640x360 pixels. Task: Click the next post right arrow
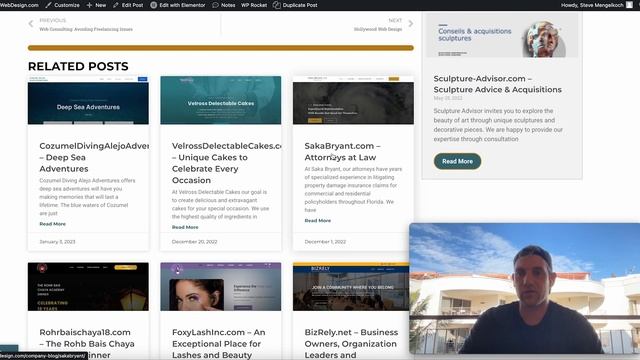[x=411, y=24]
